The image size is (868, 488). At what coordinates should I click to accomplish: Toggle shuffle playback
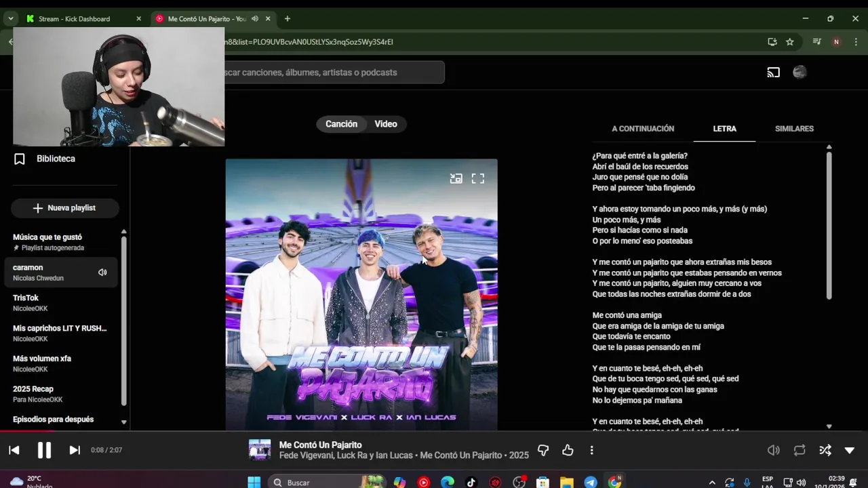(x=825, y=450)
